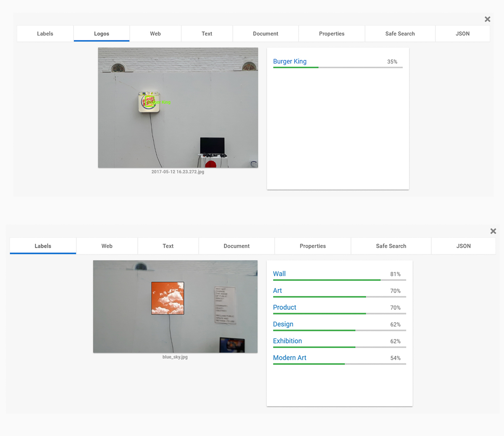
Task: Click the Burger King 35% confidence bar
Action: coord(338,67)
